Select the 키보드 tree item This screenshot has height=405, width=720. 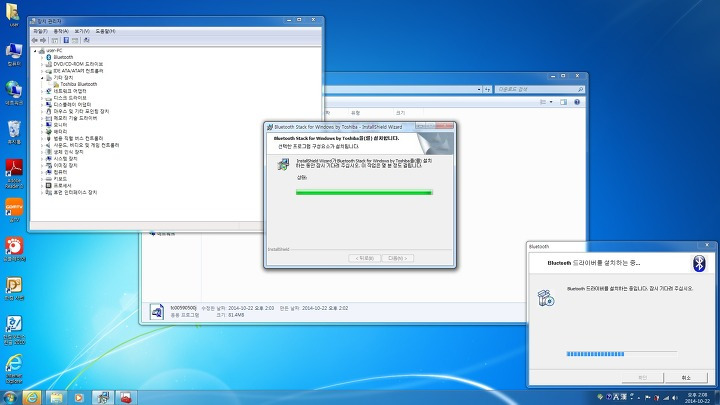coord(60,179)
